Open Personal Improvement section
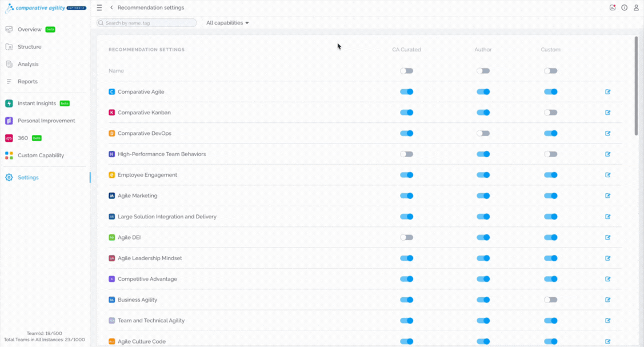 pyautogui.click(x=46, y=121)
